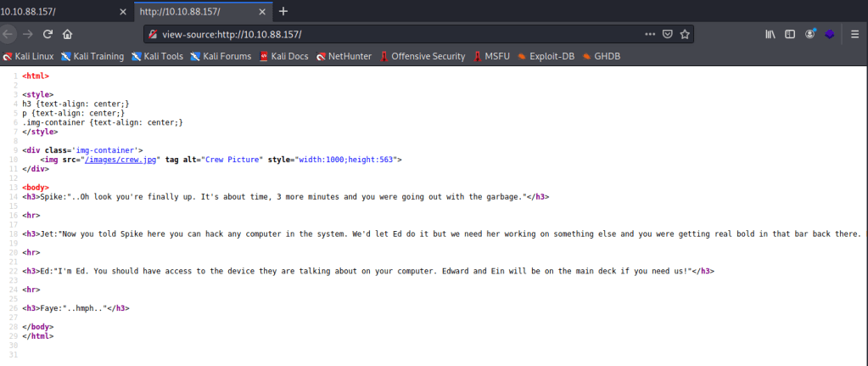868x366 pixels.
Task: Open the Pocket save icon
Action: [x=668, y=34]
